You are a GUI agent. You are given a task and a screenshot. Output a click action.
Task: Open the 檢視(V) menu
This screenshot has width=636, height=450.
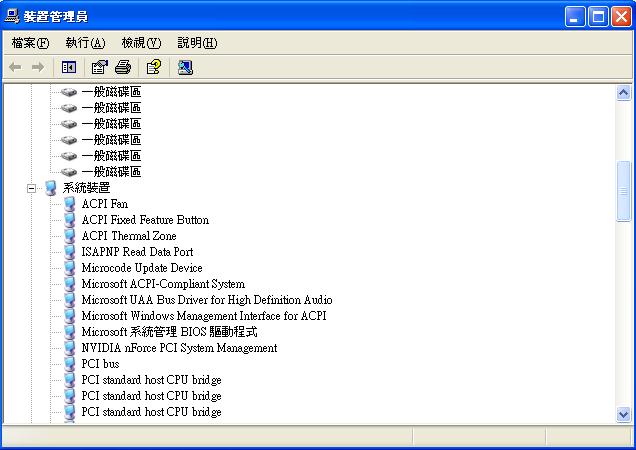point(142,43)
